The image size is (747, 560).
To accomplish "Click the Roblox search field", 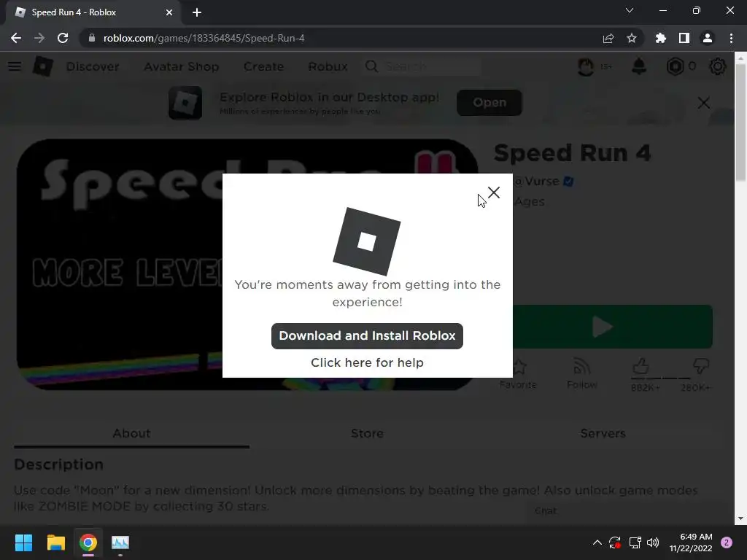I will pyautogui.click(x=422, y=66).
